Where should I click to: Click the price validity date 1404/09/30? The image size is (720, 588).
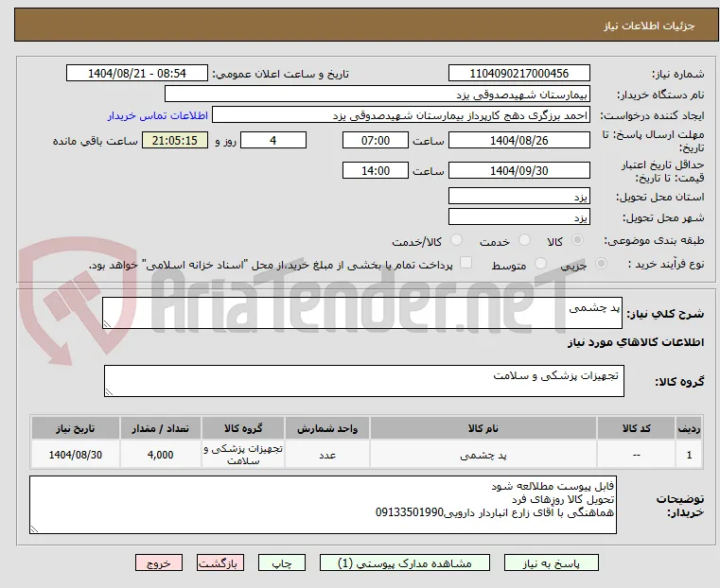[x=518, y=170]
